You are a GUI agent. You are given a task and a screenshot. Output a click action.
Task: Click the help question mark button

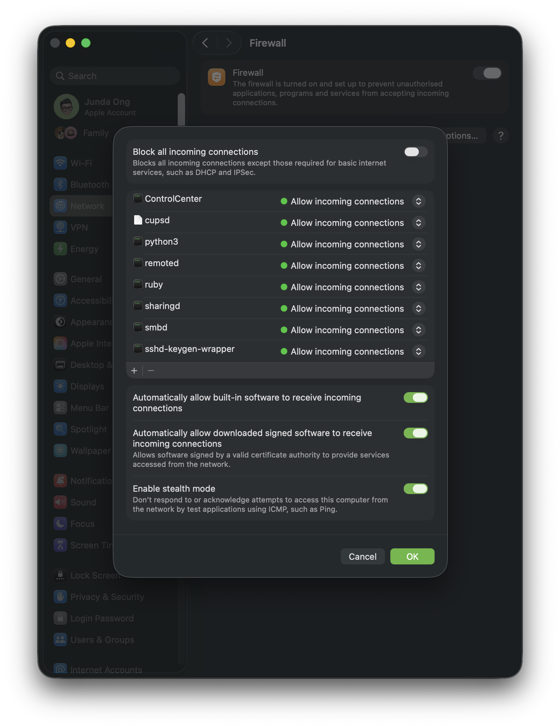[501, 136]
